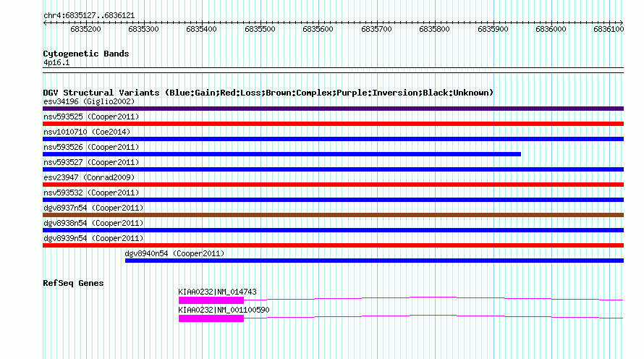Click the nsv593525 (Cooper2011) label
Screen dimensions: 644x359
(91, 117)
